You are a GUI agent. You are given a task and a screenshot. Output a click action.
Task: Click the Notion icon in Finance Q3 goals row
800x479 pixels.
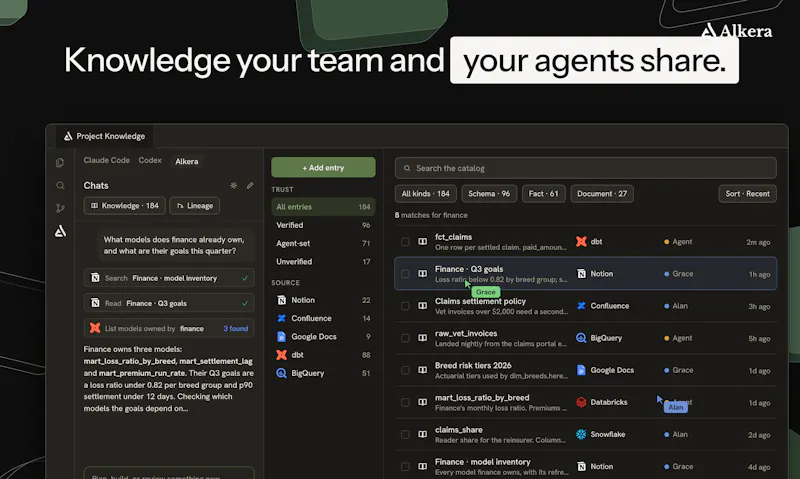click(x=581, y=274)
